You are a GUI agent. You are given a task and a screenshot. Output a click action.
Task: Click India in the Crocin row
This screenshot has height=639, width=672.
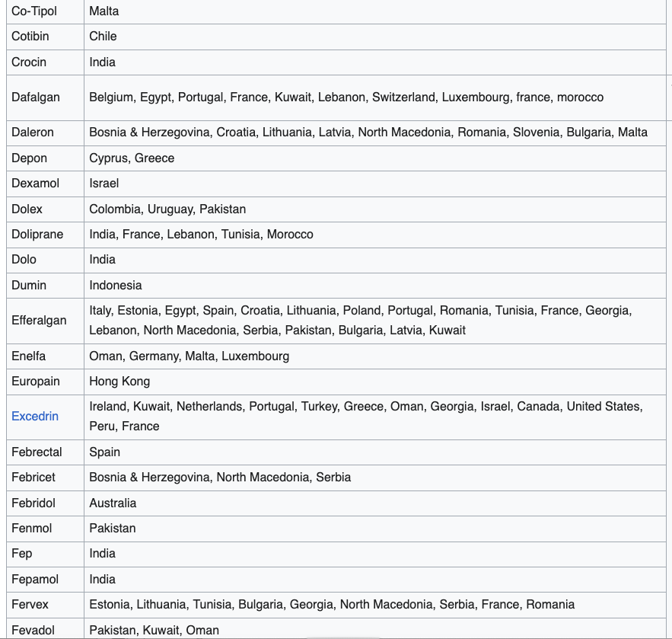(103, 62)
